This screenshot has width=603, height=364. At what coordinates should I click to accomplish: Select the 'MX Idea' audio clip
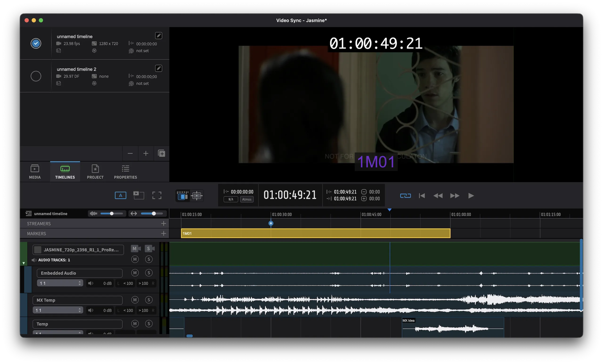(453, 327)
